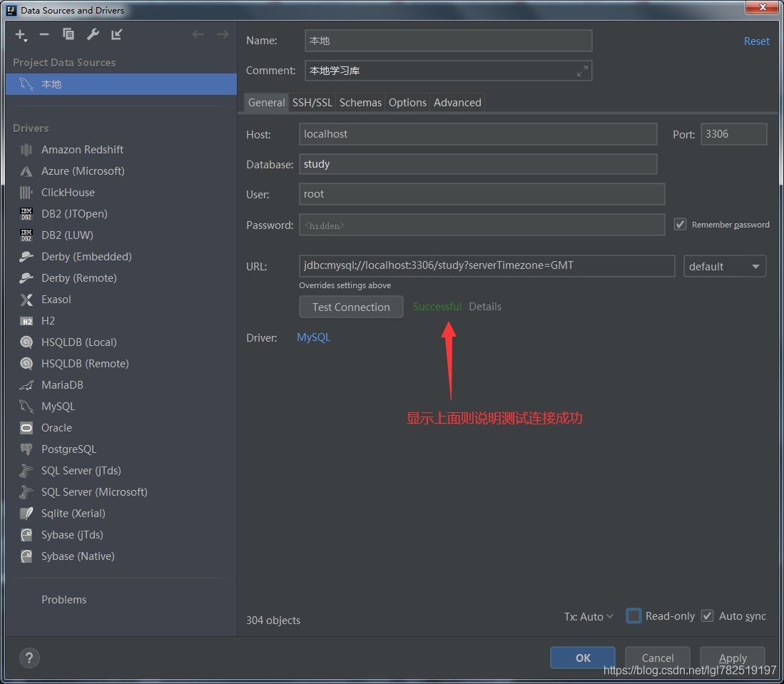The width and height of the screenshot is (784, 684).
Task: Go back with the left arrow
Action: (198, 34)
